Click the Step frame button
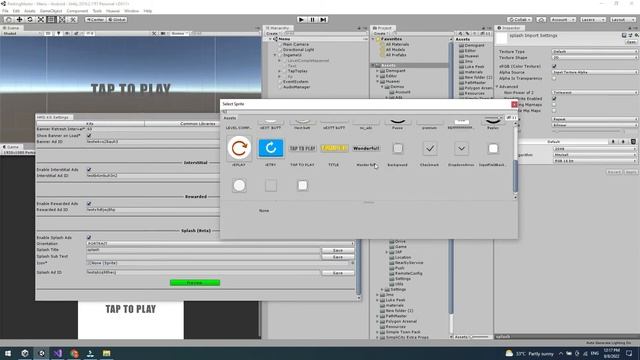The height and width of the screenshot is (360, 640). point(323,20)
